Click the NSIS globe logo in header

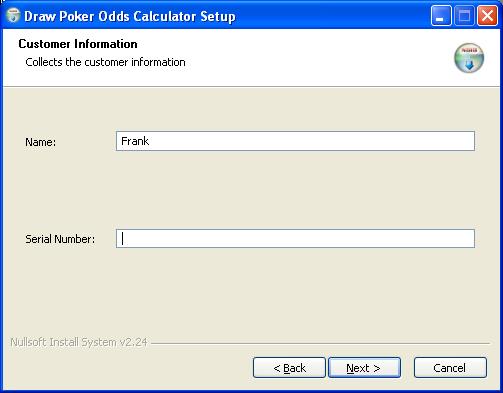click(469, 58)
